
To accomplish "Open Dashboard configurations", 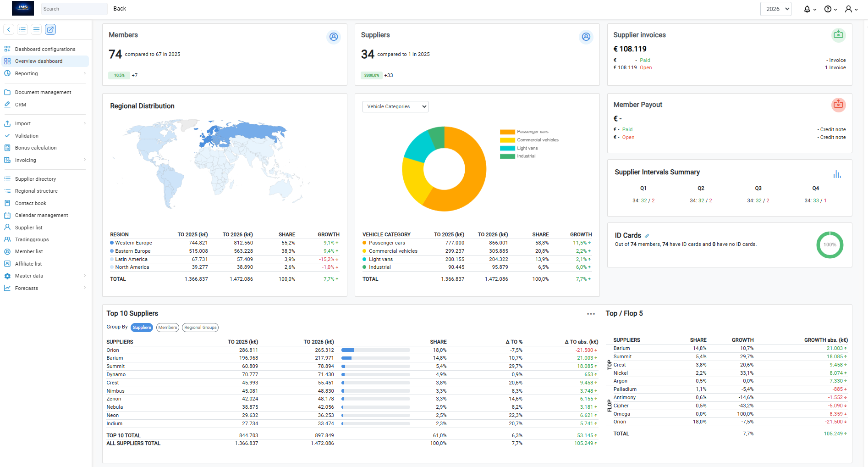I will coord(45,49).
